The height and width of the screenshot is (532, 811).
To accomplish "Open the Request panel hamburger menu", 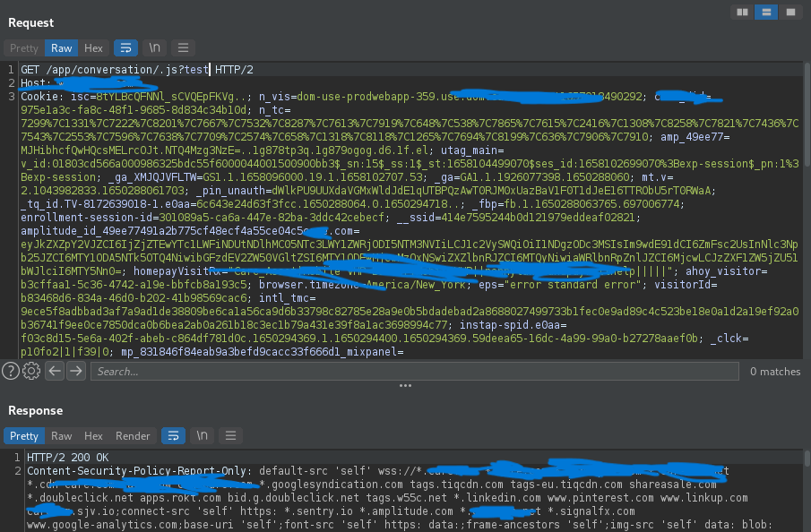I will click(x=183, y=47).
